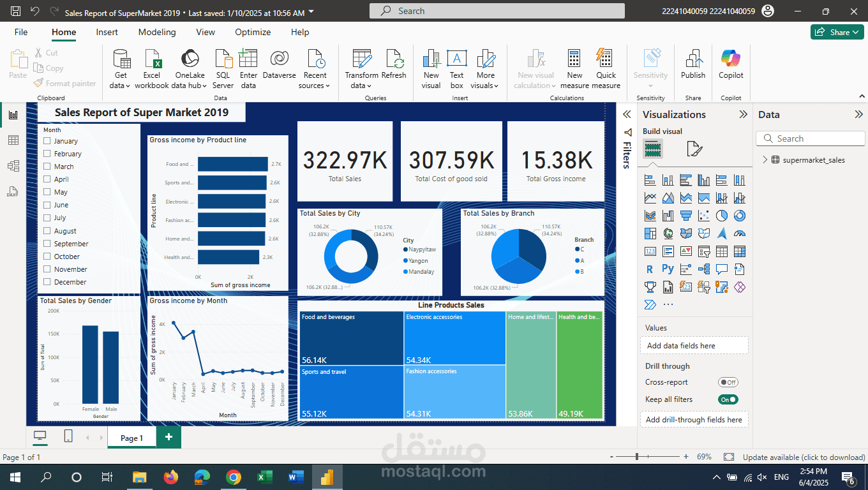The height and width of the screenshot is (490, 868).
Task: Switch to the Insert ribbon tab
Action: pos(107,32)
